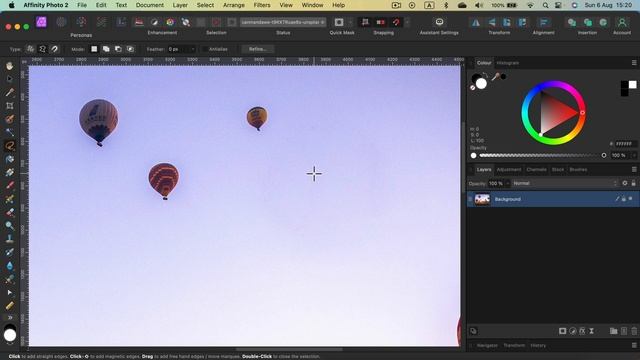Select the Move tool

pyautogui.click(x=10, y=79)
